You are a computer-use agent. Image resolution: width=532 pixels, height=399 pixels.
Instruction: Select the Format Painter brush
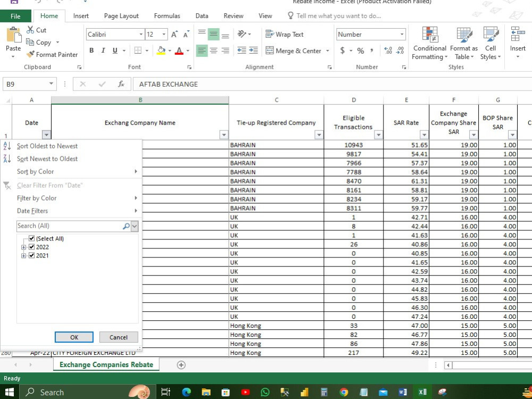coord(30,54)
